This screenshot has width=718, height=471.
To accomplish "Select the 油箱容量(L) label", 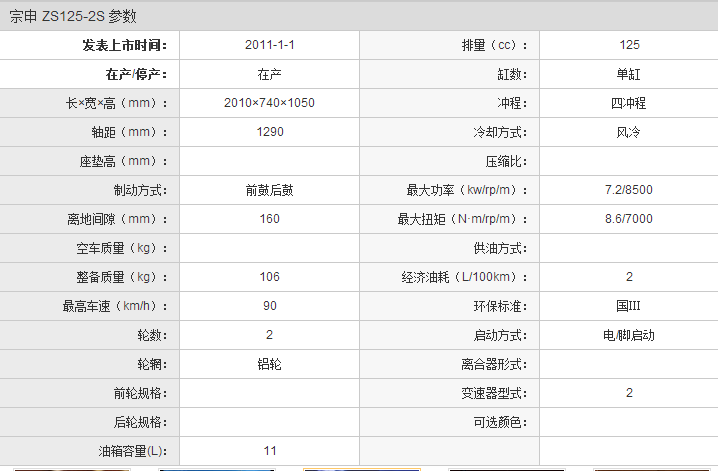I will coord(133,451).
